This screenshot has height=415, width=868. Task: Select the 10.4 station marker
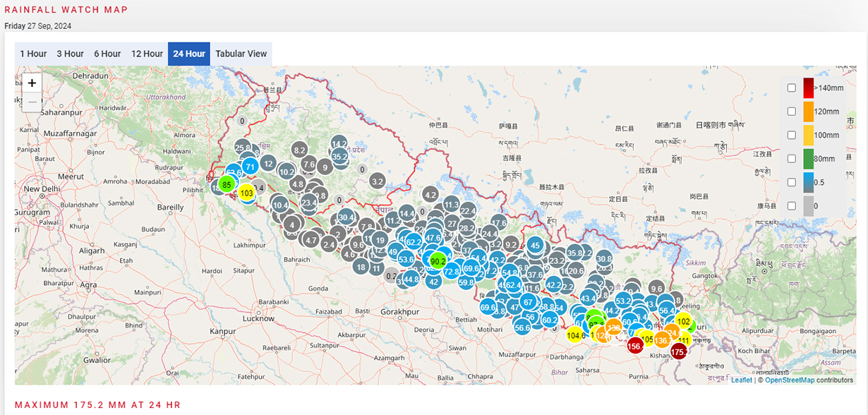point(280,205)
